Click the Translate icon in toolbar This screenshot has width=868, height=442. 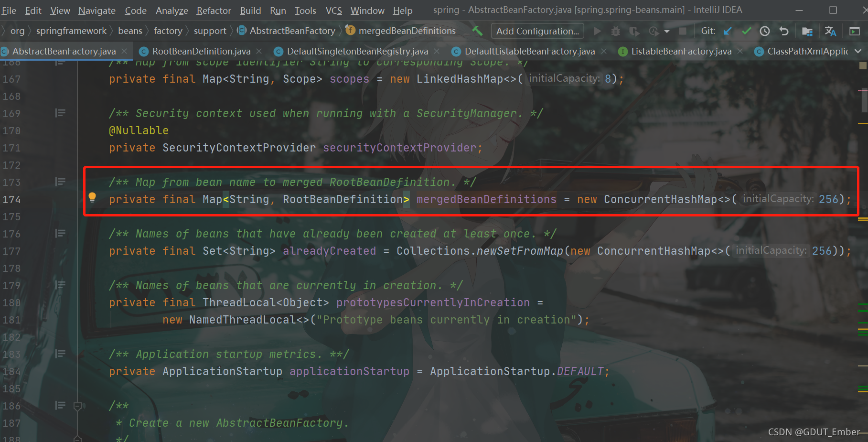(830, 31)
